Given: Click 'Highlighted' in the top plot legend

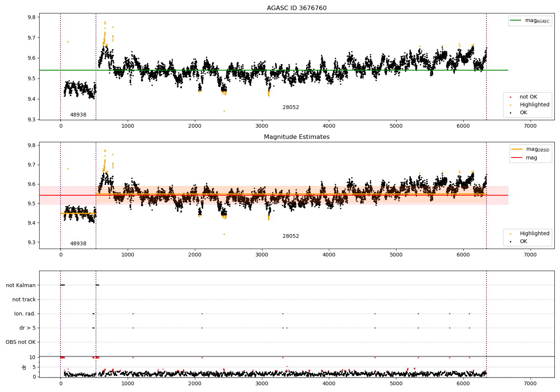Looking at the screenshot, I should [x=535, y=105].
